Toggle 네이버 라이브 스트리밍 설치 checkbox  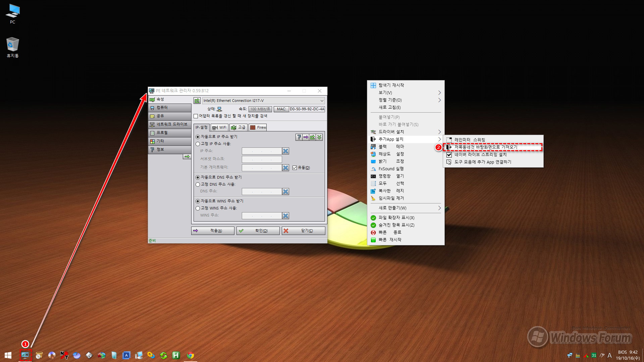(449, 155)
